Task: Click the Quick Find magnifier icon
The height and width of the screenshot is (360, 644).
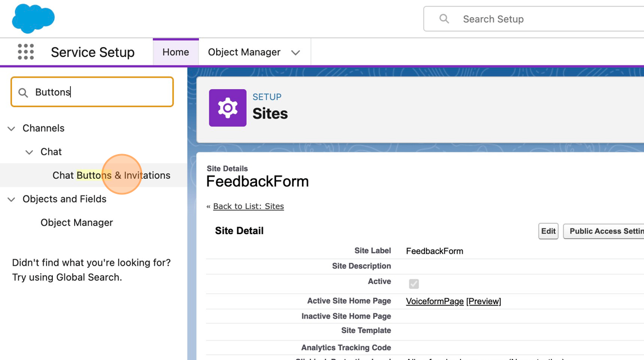Action: tap(23, 93)
